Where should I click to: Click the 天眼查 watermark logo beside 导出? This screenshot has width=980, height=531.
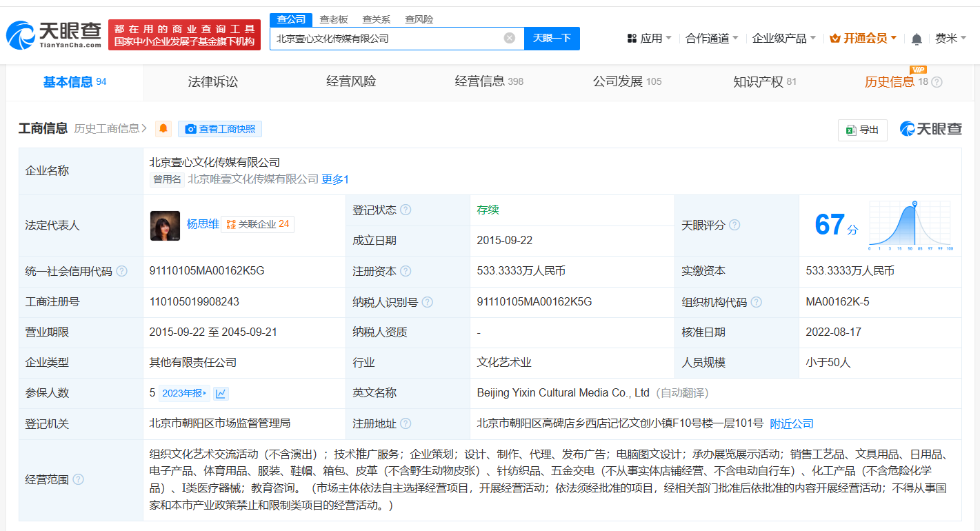(x=930, y=129)
